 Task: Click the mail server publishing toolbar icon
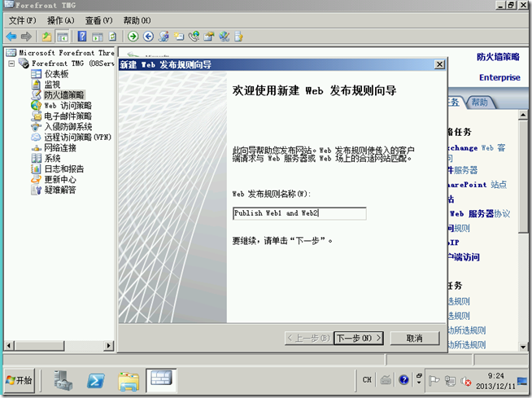point(209,37)
